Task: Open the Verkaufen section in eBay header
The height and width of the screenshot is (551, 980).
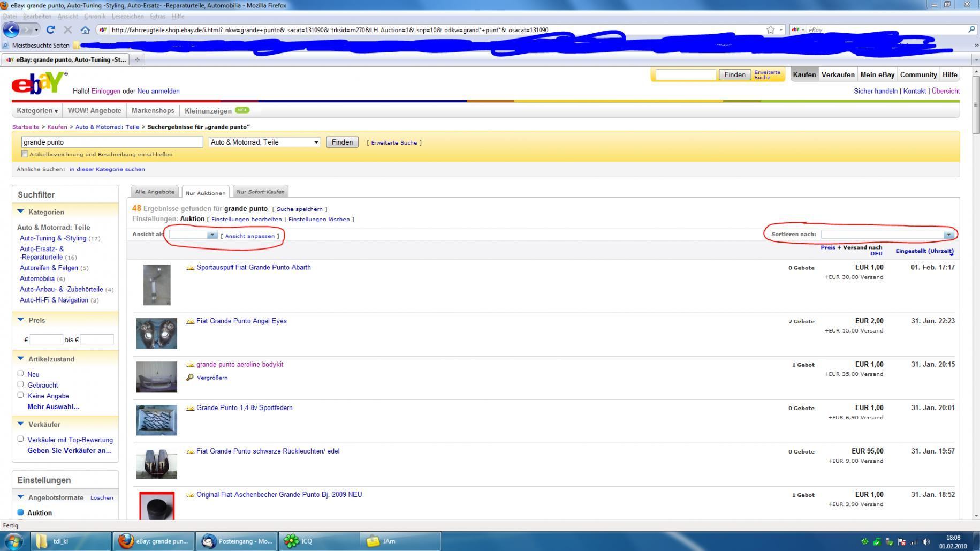Action: point(838,74)
